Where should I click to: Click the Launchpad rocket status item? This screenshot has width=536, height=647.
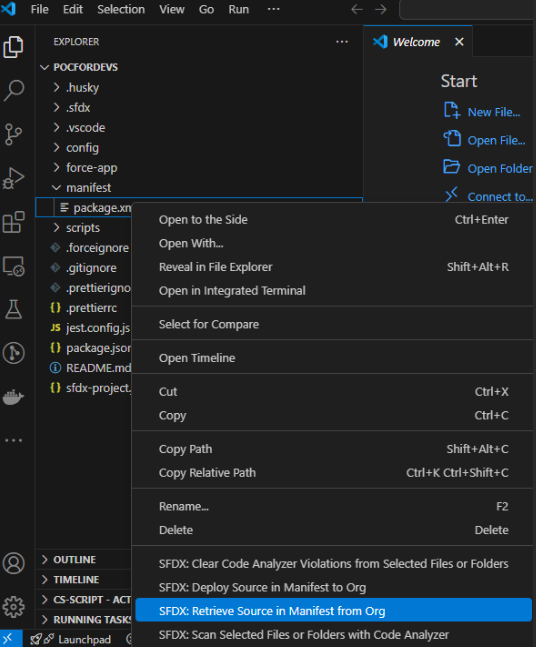[71, 639]
